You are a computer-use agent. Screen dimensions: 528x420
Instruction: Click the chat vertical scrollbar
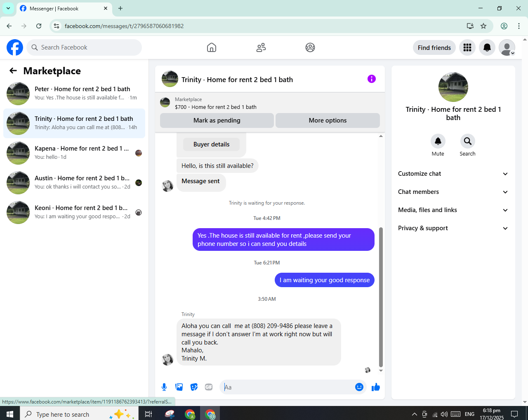point(381,297)
